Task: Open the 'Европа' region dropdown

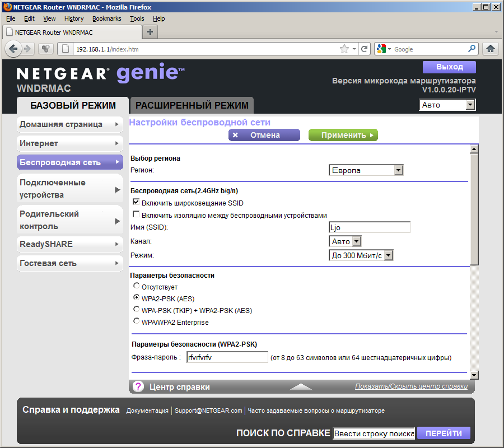Action: coord(366,170)
